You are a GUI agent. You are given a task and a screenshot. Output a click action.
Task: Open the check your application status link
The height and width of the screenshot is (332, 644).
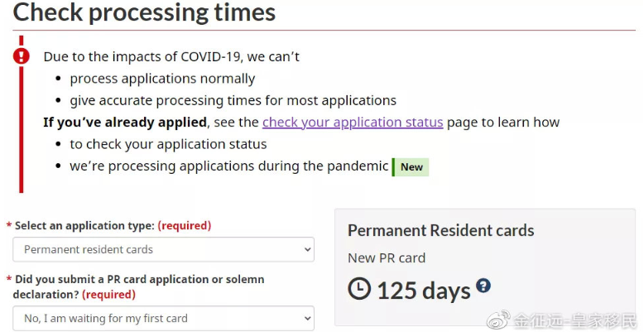[353, 122]
